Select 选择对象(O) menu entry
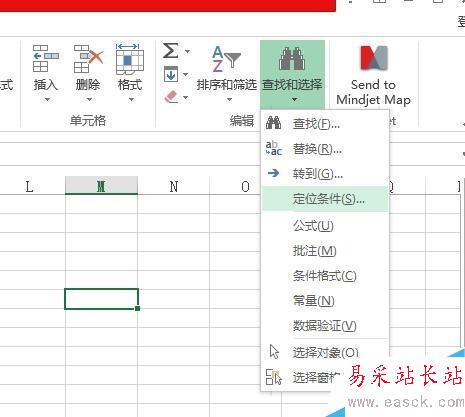The height and width of the screenshot is (417, 465). (325, 352)
